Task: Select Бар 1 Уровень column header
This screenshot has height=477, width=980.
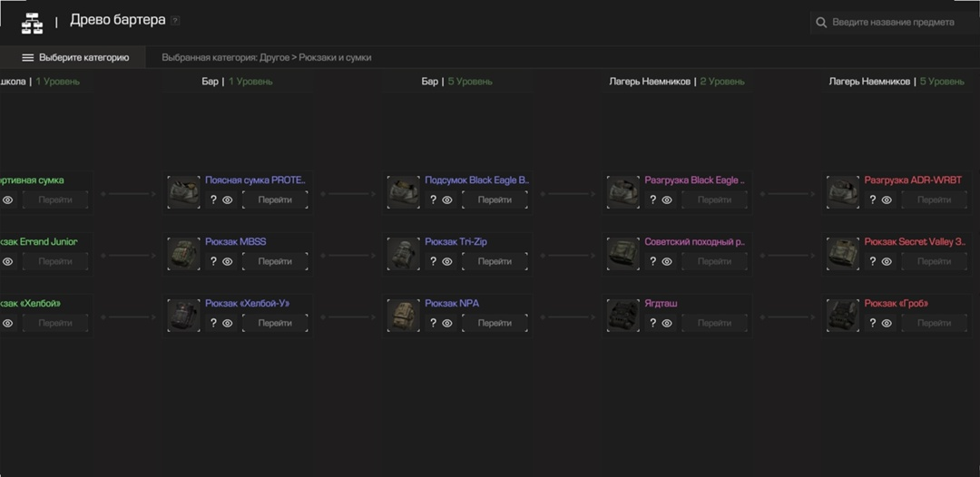Action: click(237, 82)
